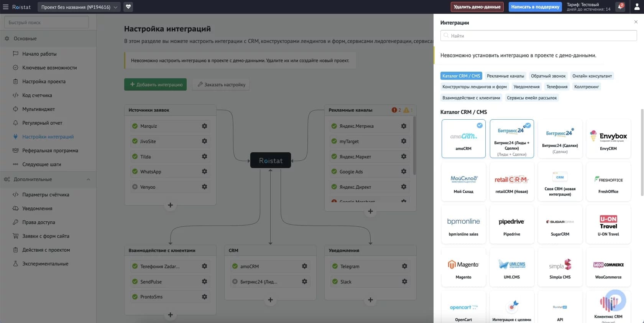Add item to CRM block

(x=270, y=300)
